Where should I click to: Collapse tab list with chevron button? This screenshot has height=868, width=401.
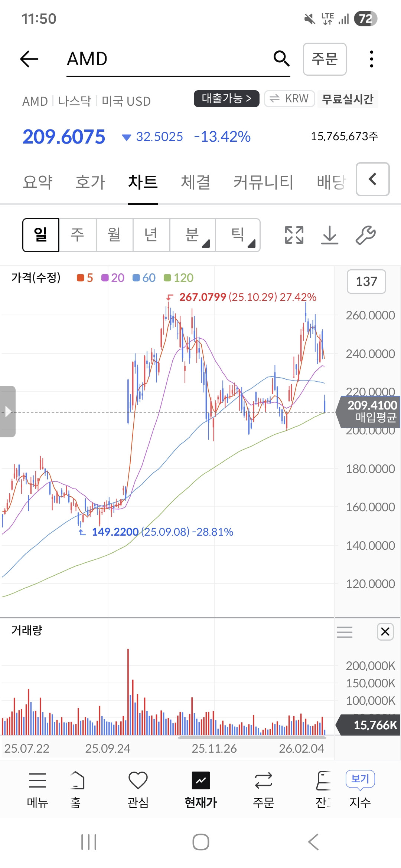click(373, 179)
